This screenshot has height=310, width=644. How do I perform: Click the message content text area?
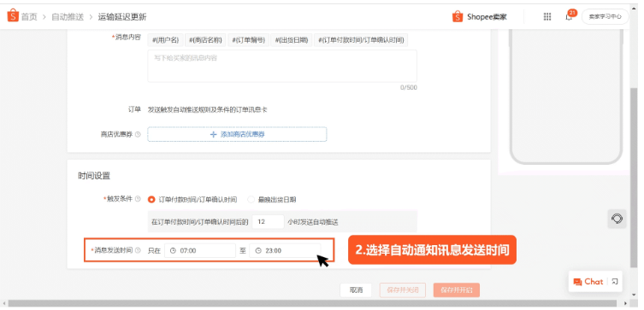pyautogui.click(x=282, y=66)
